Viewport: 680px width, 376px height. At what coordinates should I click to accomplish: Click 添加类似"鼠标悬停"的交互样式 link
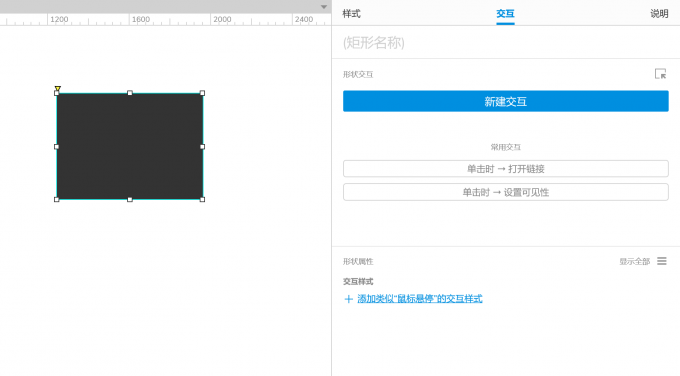click(x=419, y=299)
